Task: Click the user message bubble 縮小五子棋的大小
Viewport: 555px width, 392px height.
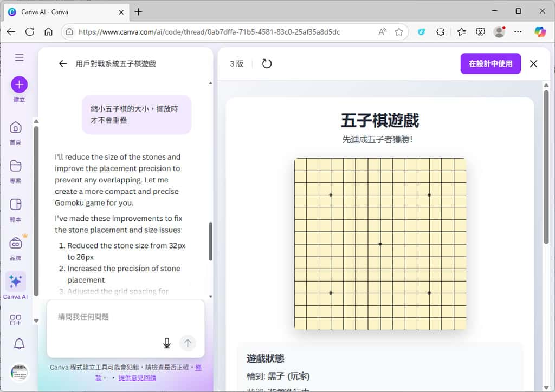Action: click(x=137, y=115)
